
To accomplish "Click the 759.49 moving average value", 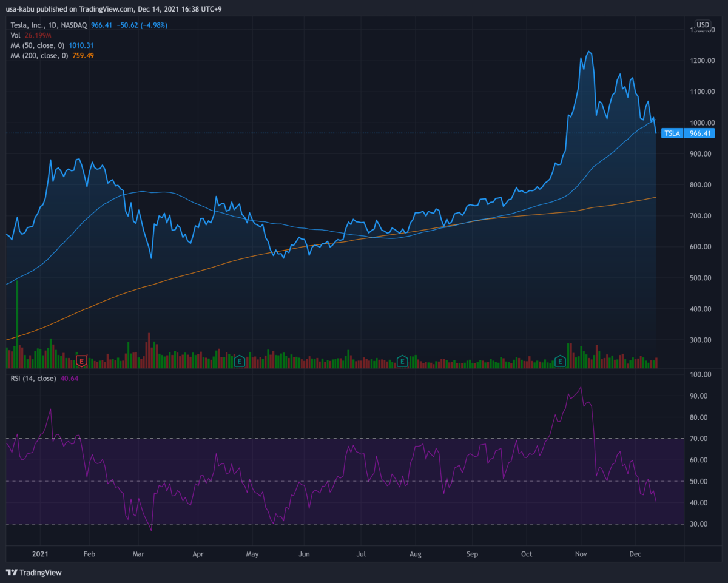I will point(84,55).
